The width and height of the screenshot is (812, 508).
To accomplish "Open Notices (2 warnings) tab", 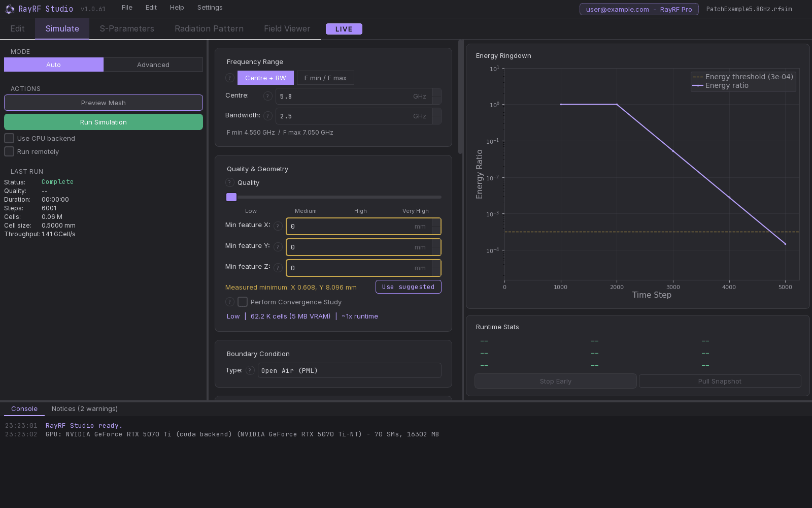I will click(x=85, y=409).
